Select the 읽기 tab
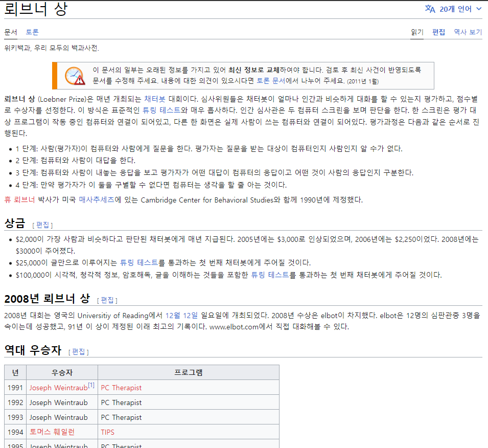This screenshot has width=488, height=448. pos(417,32)
